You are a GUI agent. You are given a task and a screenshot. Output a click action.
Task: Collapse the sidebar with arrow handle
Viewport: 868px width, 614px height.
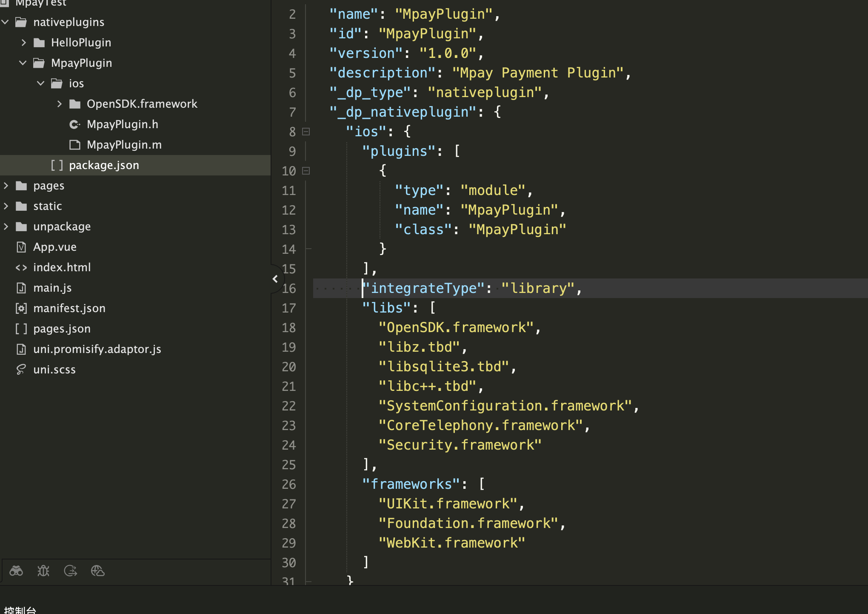[x=275, y=279]
